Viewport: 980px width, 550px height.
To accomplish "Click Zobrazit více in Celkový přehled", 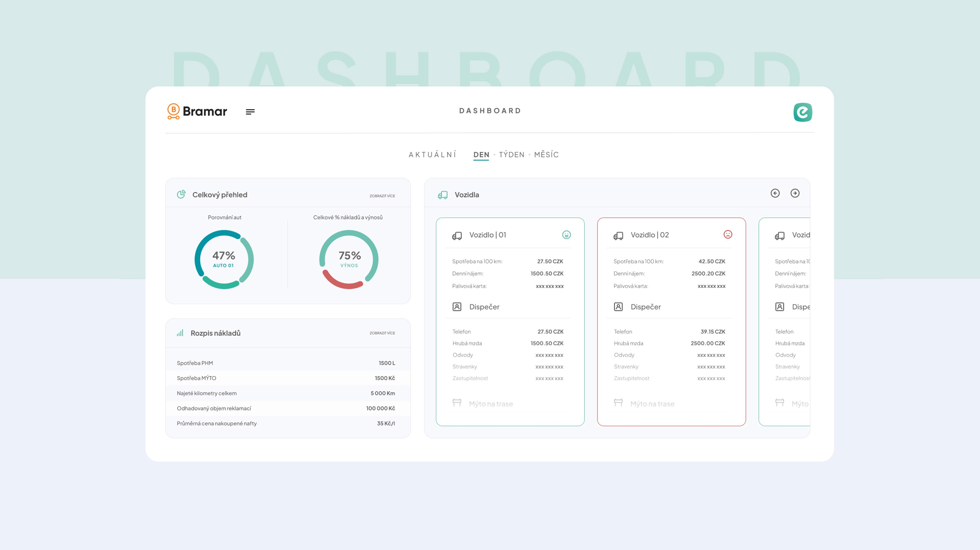I will pyautogui.click(x=382, y=196).
